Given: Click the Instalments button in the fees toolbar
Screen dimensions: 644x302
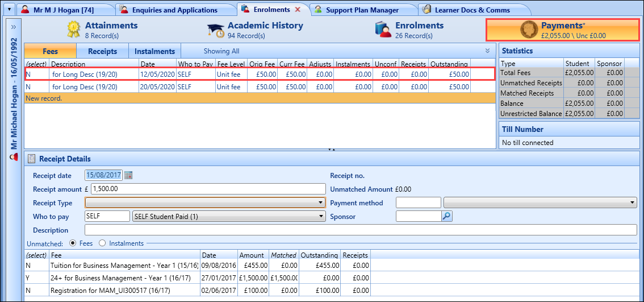Looking at the screenshot, I should pos(154,51).
